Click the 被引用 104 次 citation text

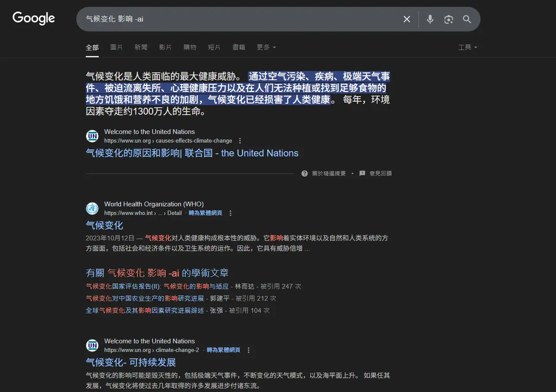click(x=249, y=310)
